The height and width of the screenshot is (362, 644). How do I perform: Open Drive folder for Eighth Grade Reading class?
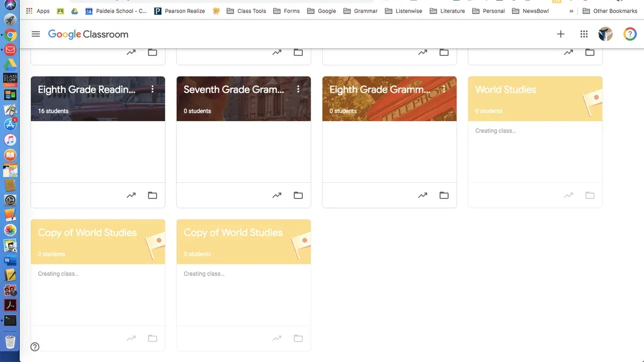[x=152, y=195]
